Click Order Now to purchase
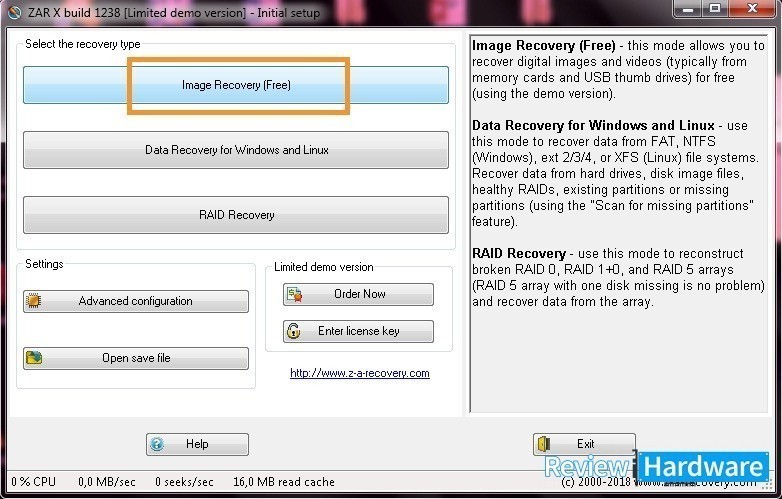 (x=358, y=294)
